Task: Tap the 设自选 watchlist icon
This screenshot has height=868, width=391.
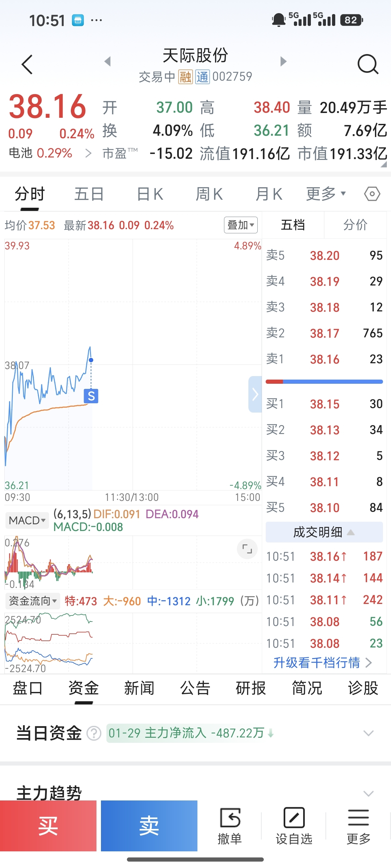Action: [294, 826]
